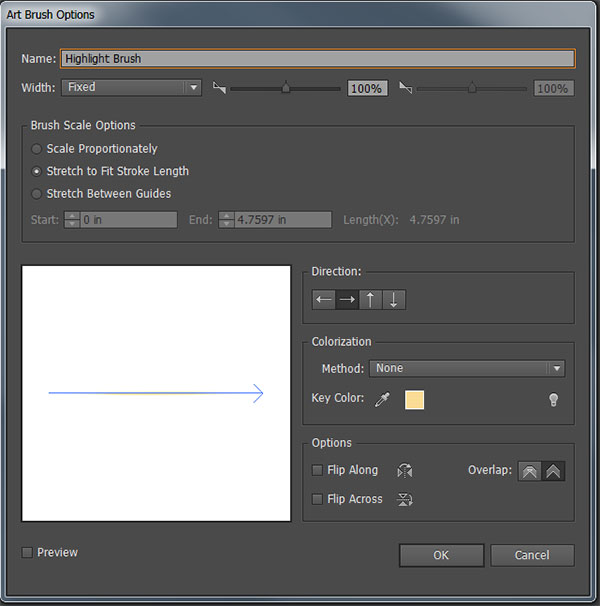Select the left arrow direction button
This screenshot has width=600, height=606.
click(x=324, y=300)
